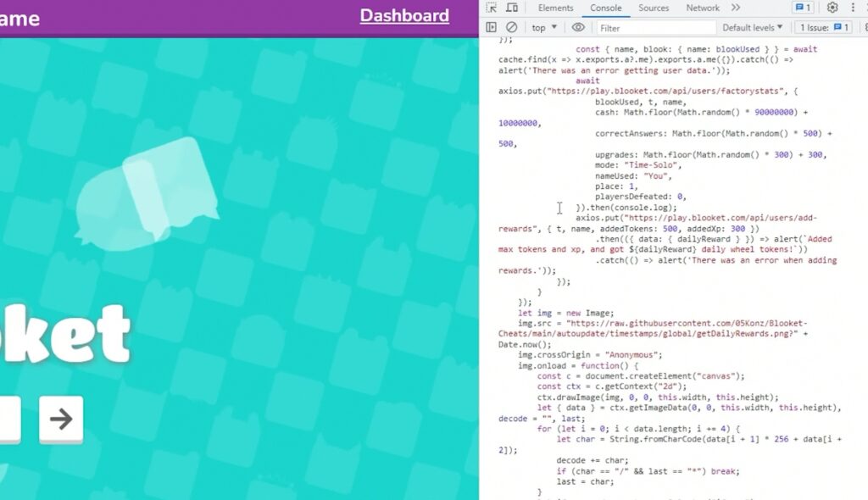Click the 'nameUsed: "You"' code line

point(633,175)
